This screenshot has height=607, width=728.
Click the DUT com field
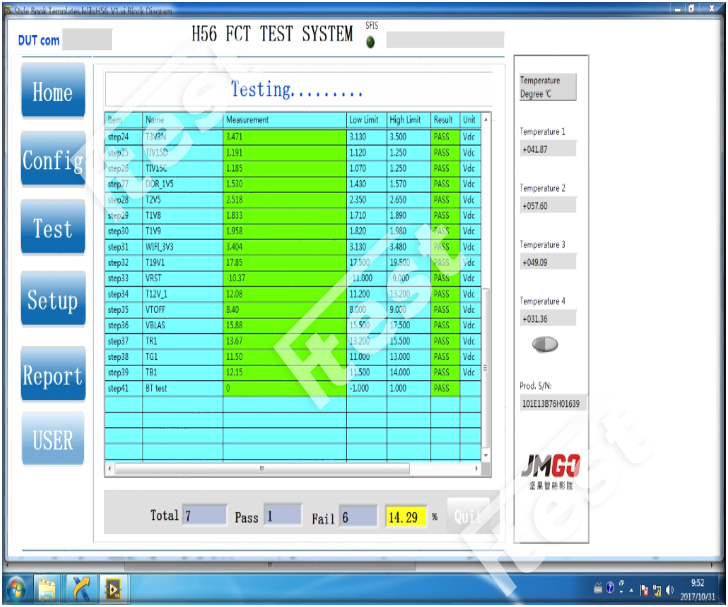pyautogui.click(x=87, y=41)
